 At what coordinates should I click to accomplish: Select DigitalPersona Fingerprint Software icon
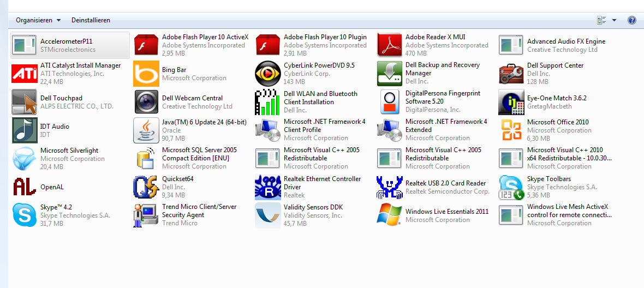[x=389, y=102]
